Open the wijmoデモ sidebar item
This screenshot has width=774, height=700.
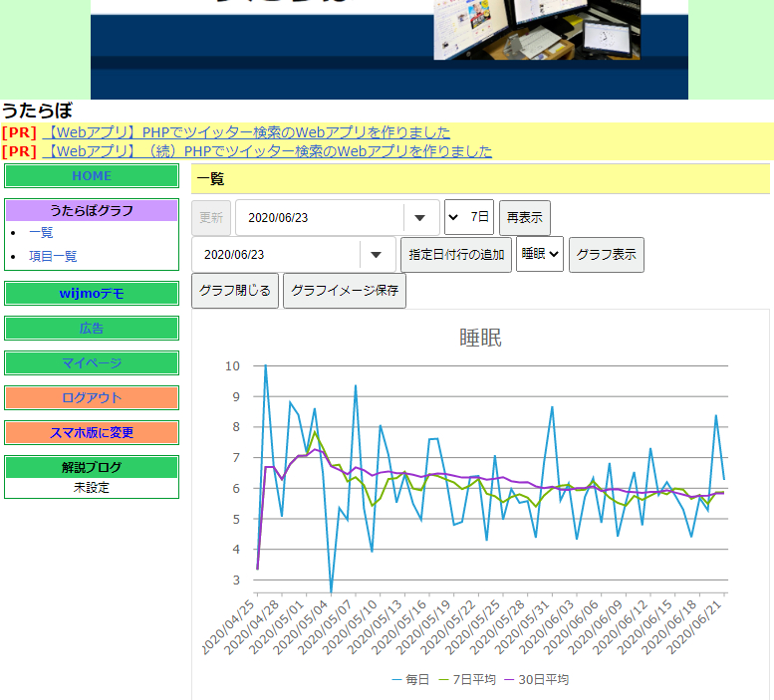[x=92, y=294]
